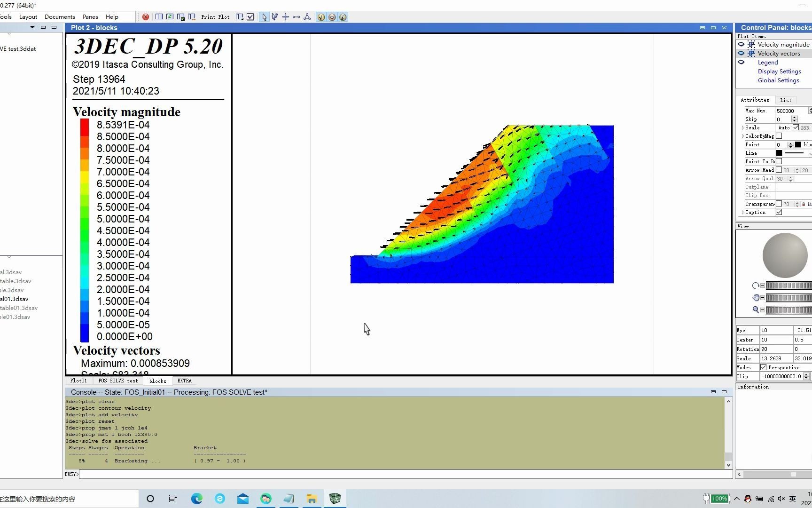Uncheck the Caption checkbox
Viewport: 812px width, 508px height.
[x=779, y=212]
